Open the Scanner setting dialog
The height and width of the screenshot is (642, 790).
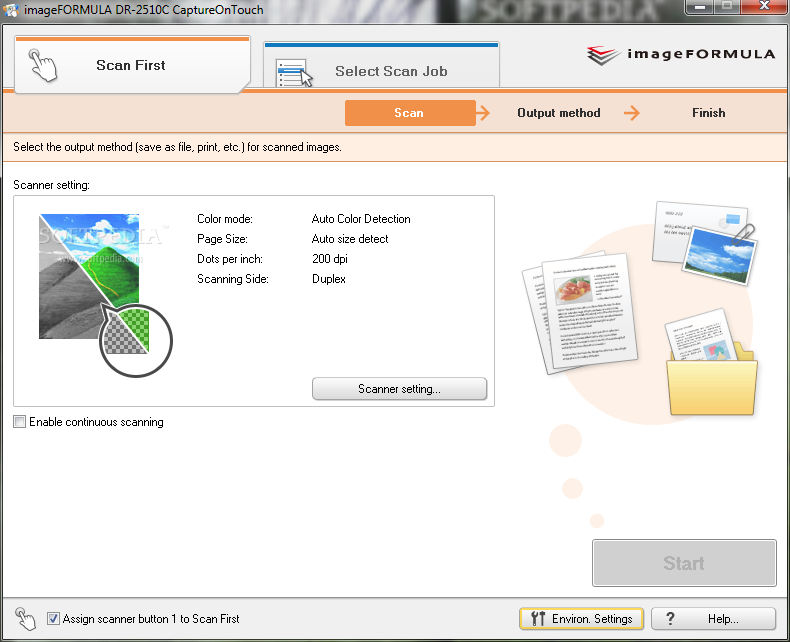coord(400,389)
